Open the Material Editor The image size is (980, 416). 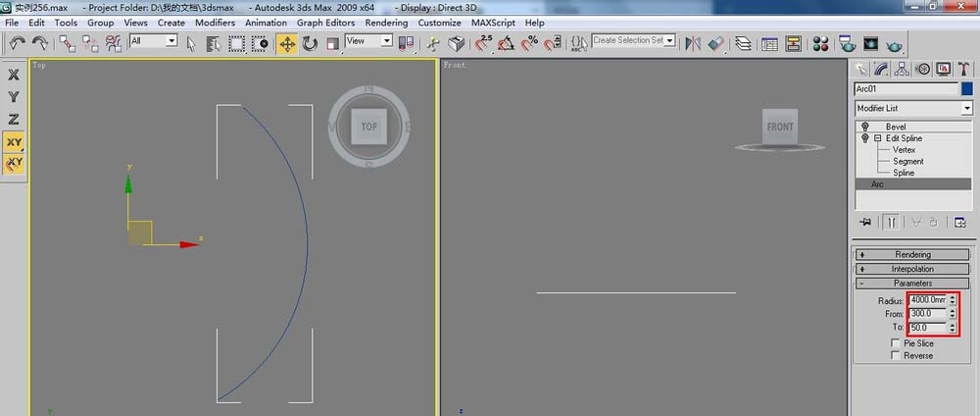[821, 42]
